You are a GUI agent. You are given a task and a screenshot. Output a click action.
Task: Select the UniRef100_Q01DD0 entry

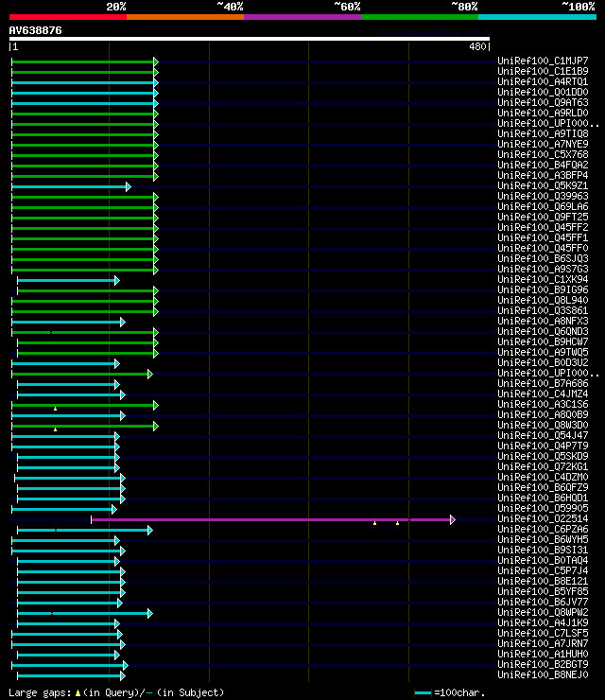point(543,92)
